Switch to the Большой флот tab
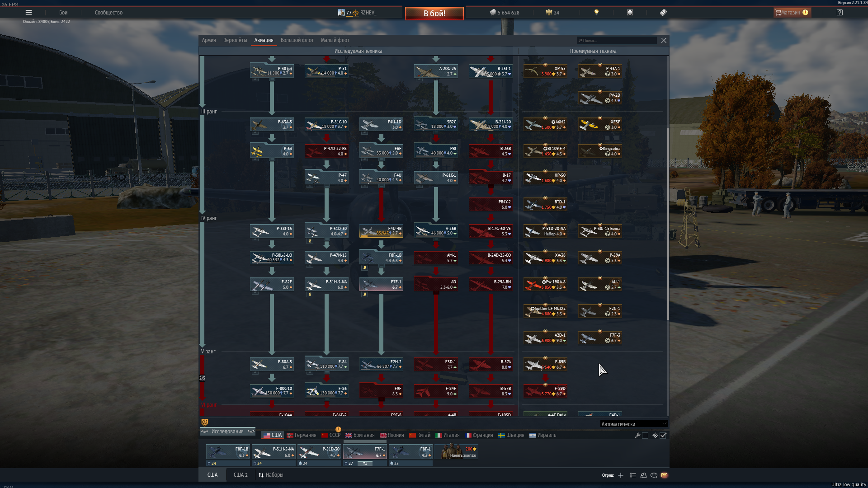The image size is (868, 488). click(297, 40)
